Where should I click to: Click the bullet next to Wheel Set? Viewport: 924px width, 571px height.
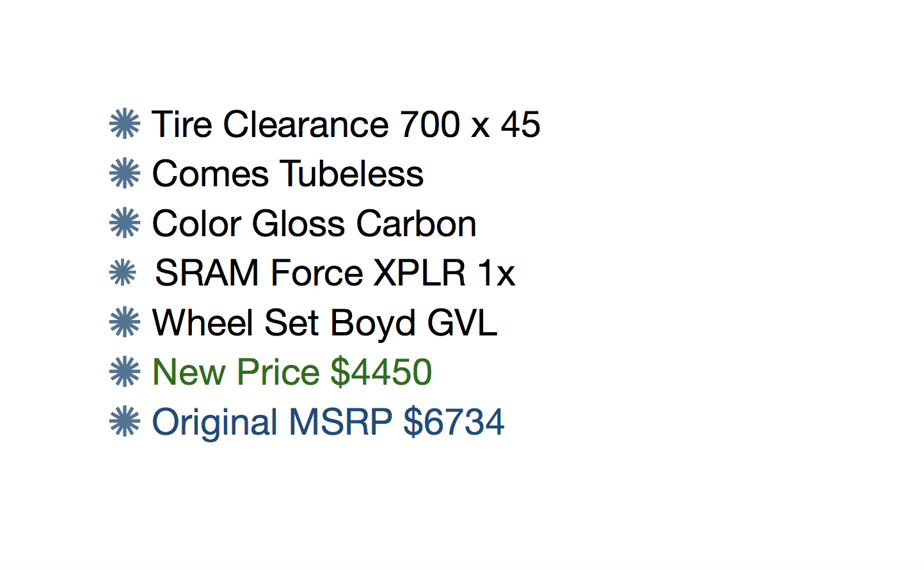(125, 323)
